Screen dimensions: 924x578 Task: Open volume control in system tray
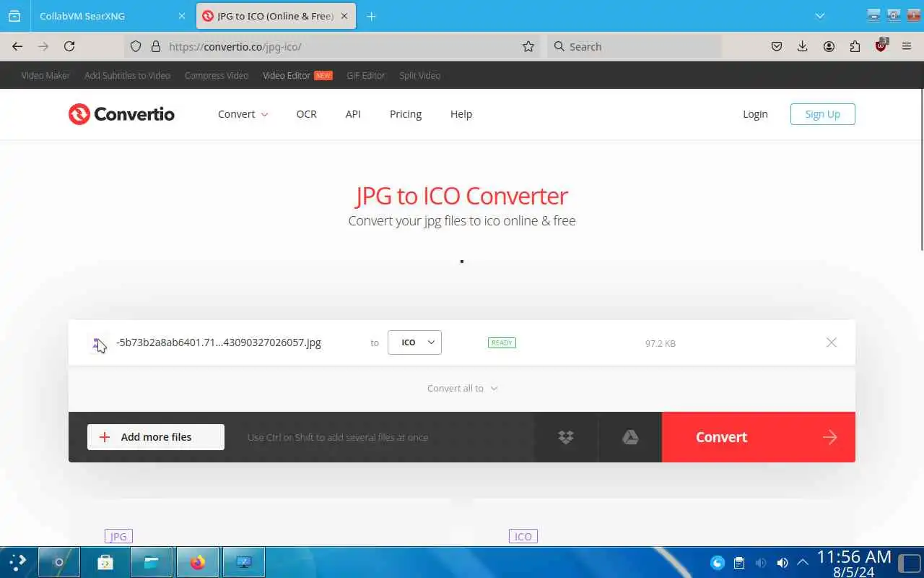click(x=782, y=562)
